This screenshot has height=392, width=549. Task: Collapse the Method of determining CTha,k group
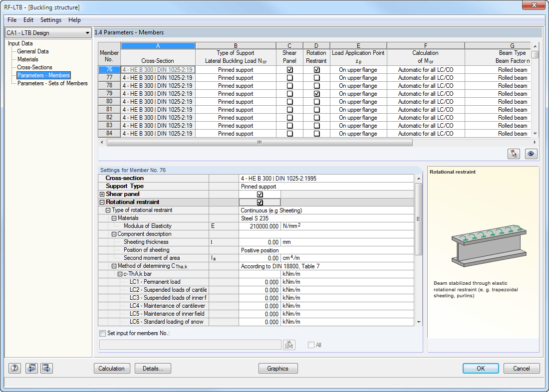click(114, 266)
